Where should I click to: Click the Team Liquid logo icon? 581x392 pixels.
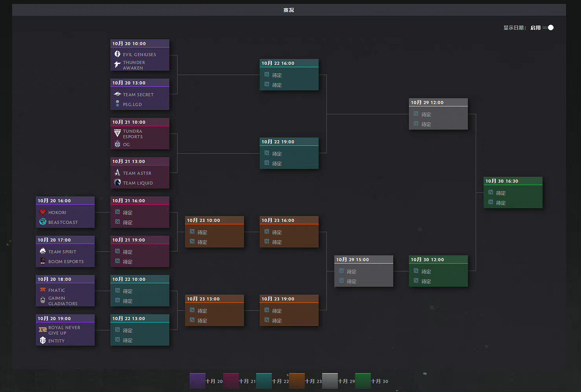[x=117, y=183]
